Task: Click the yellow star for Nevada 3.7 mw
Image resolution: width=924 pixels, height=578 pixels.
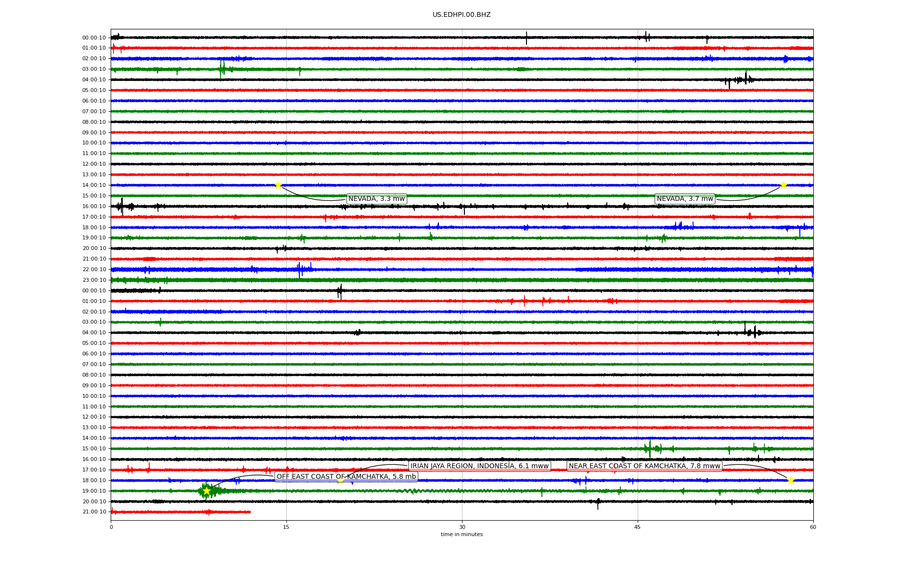Action: 783,185
